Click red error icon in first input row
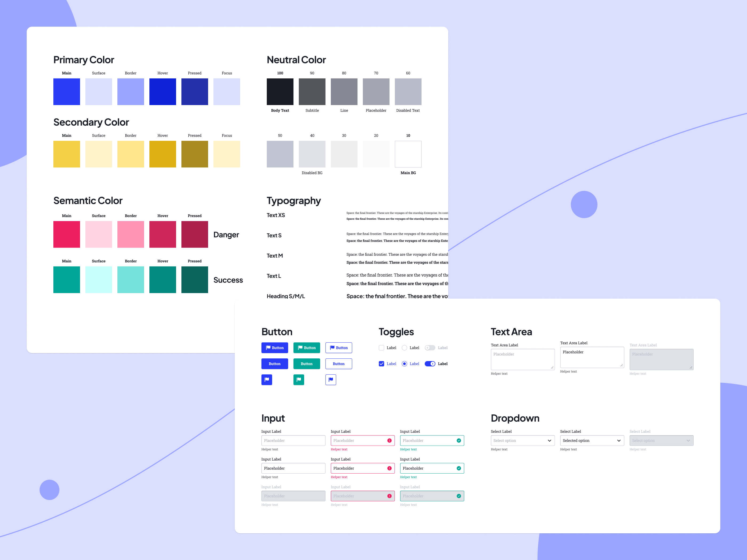747x560 pixels. [389, 441]
